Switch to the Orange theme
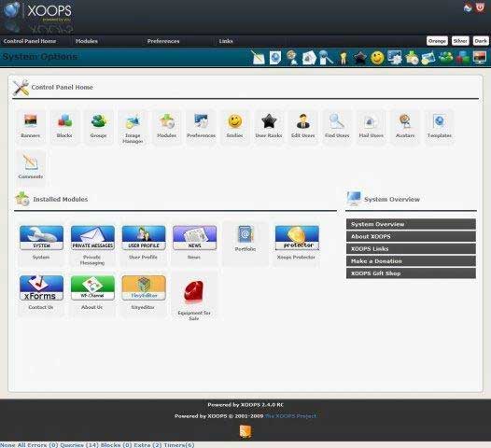Viewport: 491px width, 448px height. tap(437, 41)
